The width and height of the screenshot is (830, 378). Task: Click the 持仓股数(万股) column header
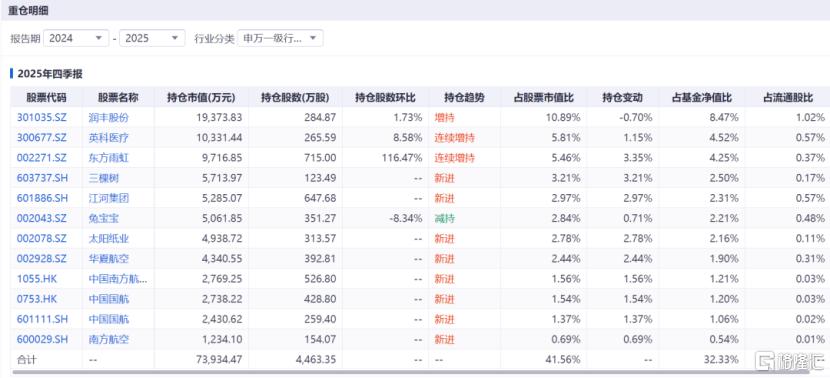pos(295,98)
